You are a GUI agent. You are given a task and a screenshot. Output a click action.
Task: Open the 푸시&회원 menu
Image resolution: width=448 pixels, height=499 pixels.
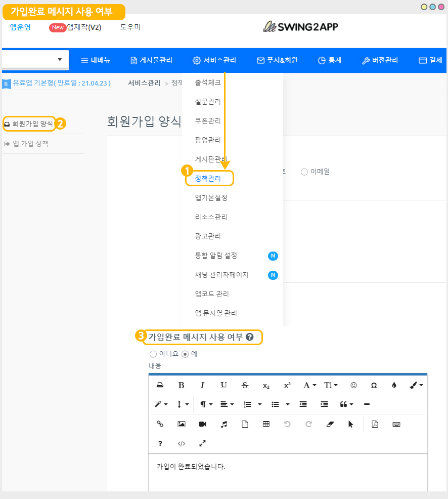pyautogui.click(x=277, y=60)
